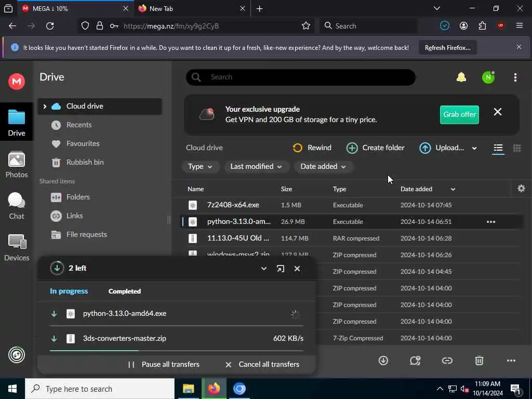The image size is (532, 399).
Task: Reload the current page
Action: 50,26
